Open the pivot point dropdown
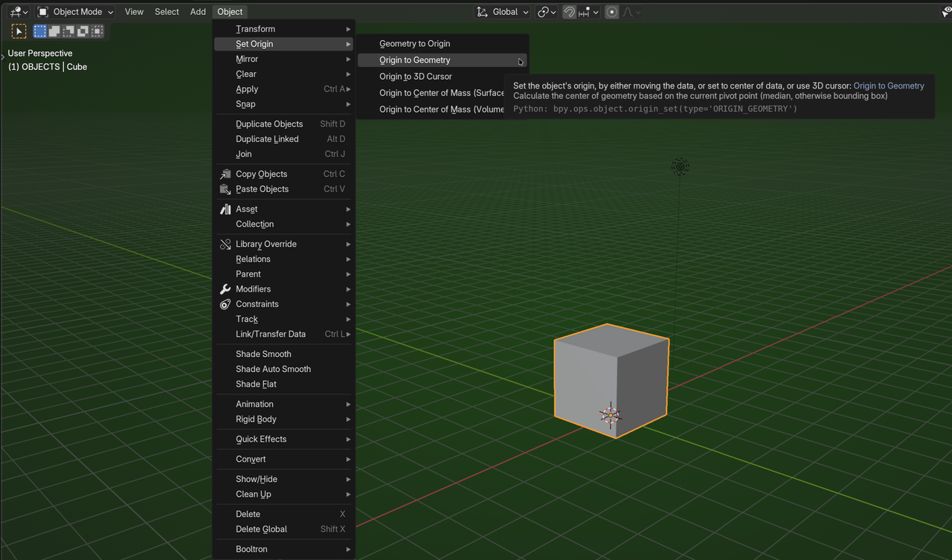The width and height of the screenshot is (952, 560). (x=547, y=12)
